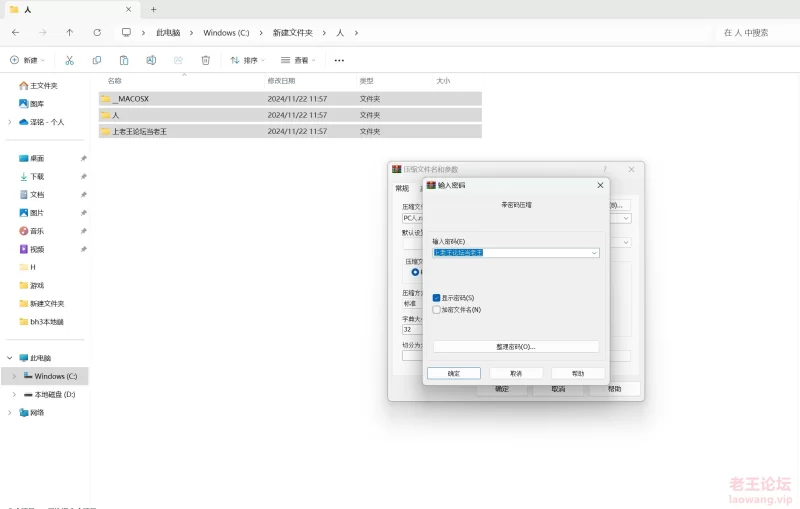Screen dimensions: 800x509
Task: Open a new Explorer tab with plus icon
Action: pos(154,9)
